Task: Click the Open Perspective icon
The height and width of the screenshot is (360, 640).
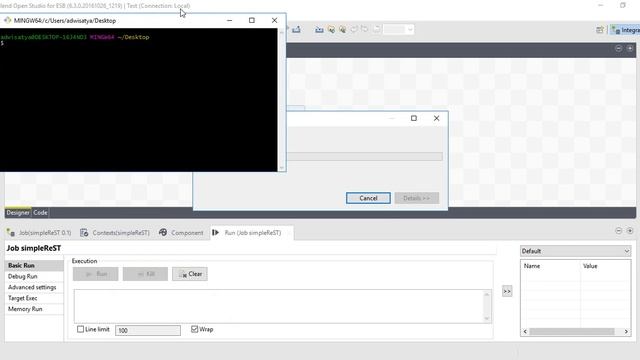Action: [x=600, y=30]
